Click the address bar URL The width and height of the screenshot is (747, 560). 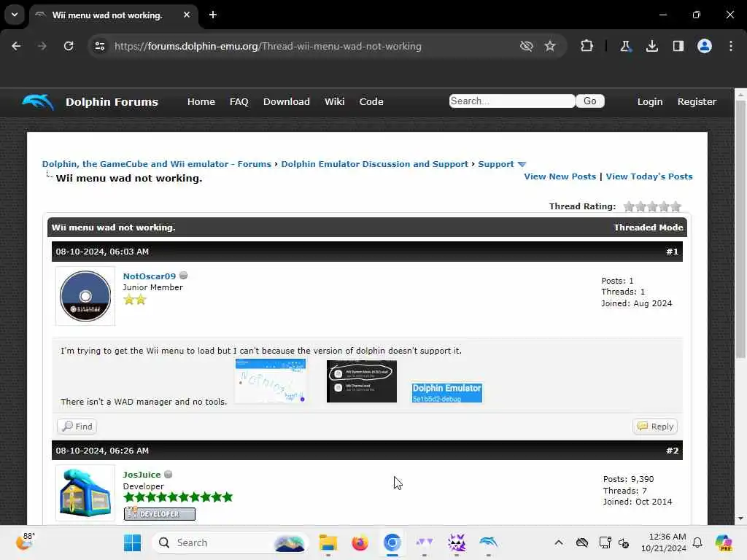(268, 46)
